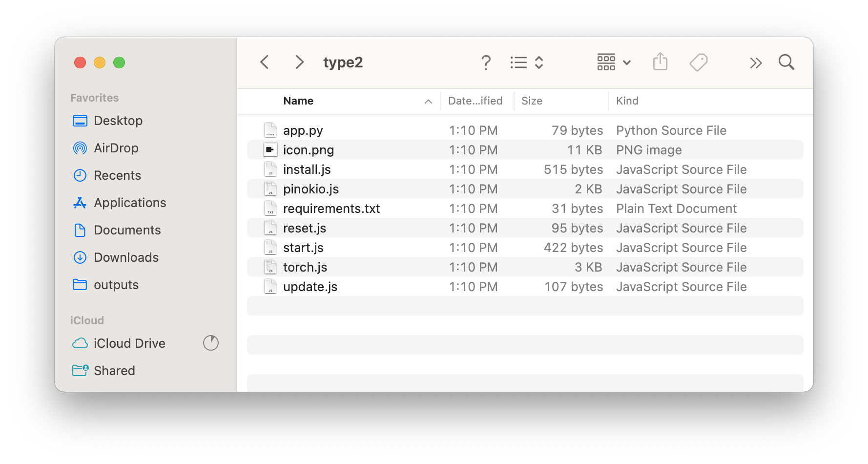The width and height of the screenshot is (868, 464).
Task: Go to Applications in the sidebar
Action: 129,203
